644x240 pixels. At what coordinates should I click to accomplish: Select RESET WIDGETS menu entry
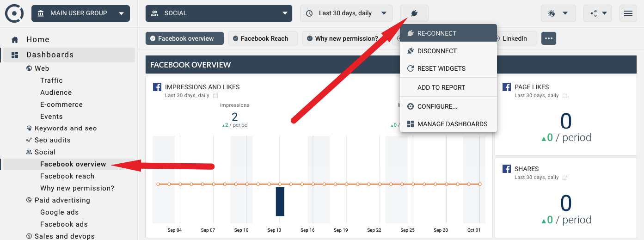tap(448, 68)
